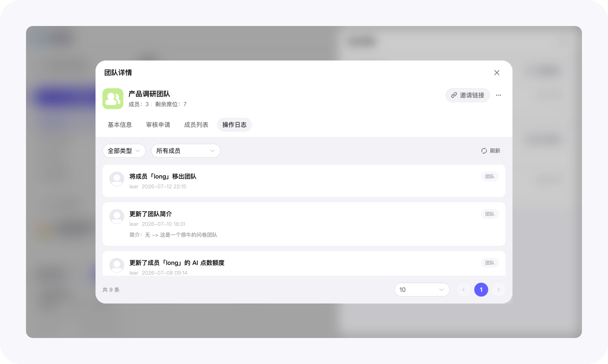
Task: Select page 1 in pagination
Action: [481, 290]
